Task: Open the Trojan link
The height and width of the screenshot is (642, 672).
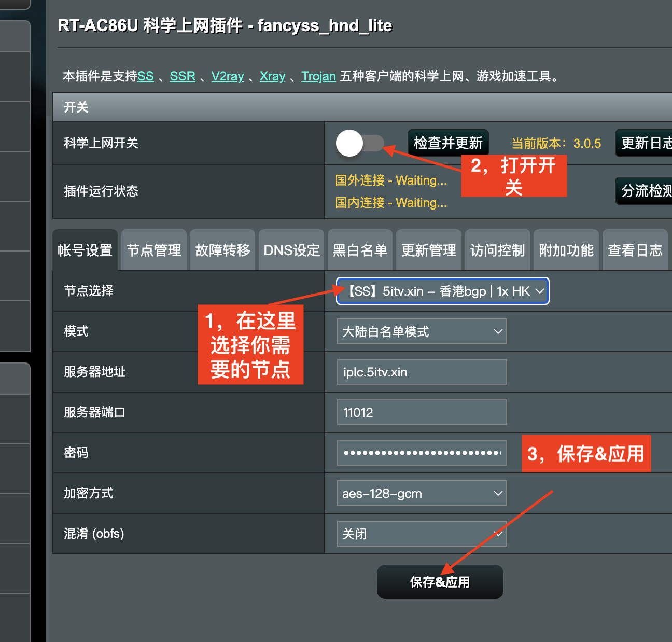Action: [318, 76]
